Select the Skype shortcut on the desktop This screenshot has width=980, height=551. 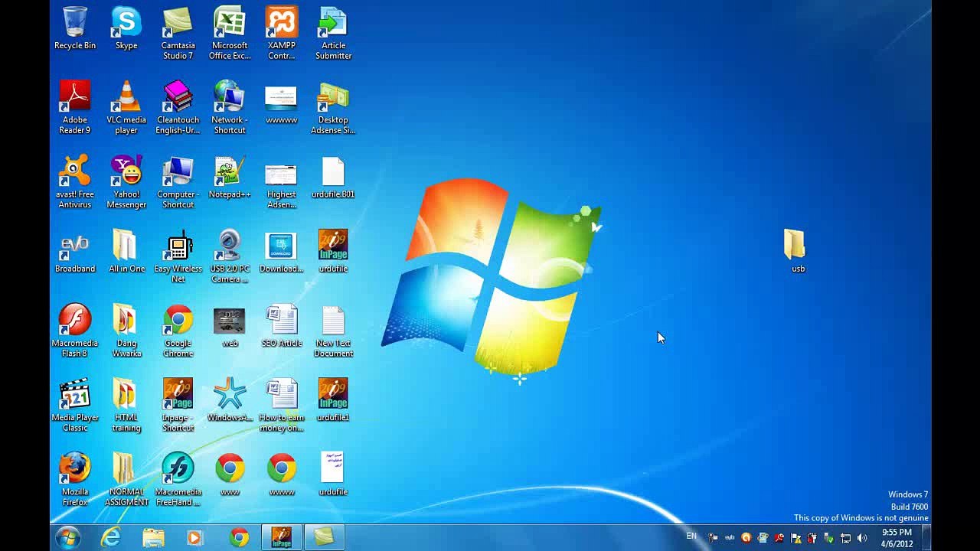[126, 29]
